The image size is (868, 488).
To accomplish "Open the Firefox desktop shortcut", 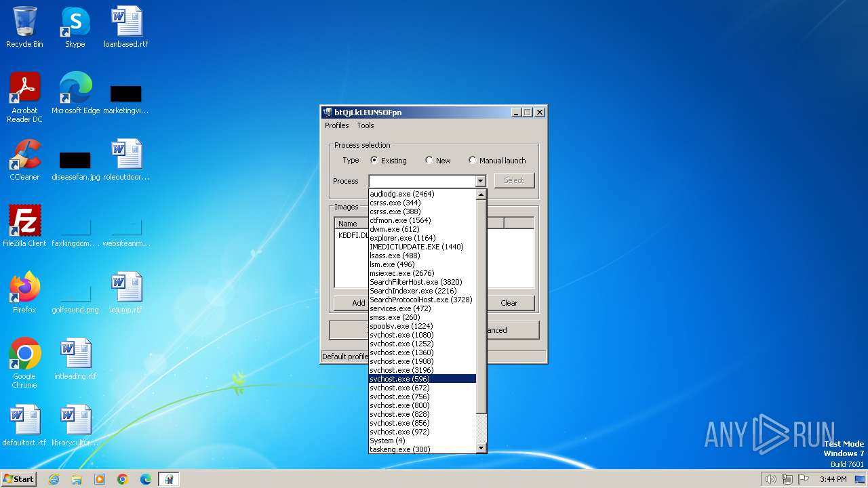I will [x=24, y=292].
